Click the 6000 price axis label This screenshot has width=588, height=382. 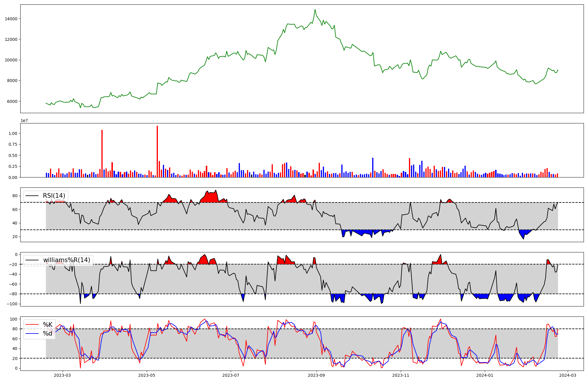coord(12,101)
